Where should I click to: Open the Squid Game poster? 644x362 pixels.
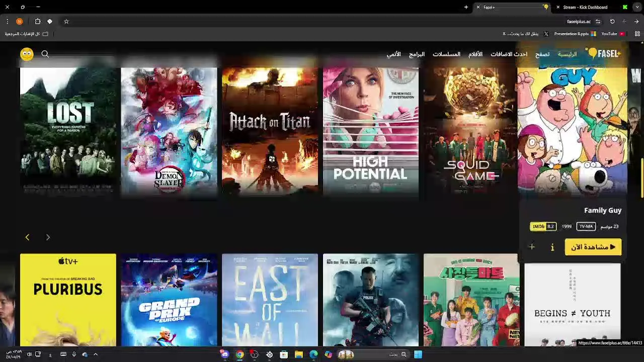(471, 131)
